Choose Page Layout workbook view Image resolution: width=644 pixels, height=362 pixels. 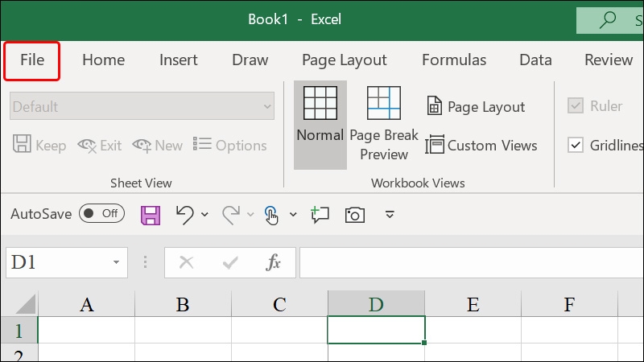[x=476, y=106]
